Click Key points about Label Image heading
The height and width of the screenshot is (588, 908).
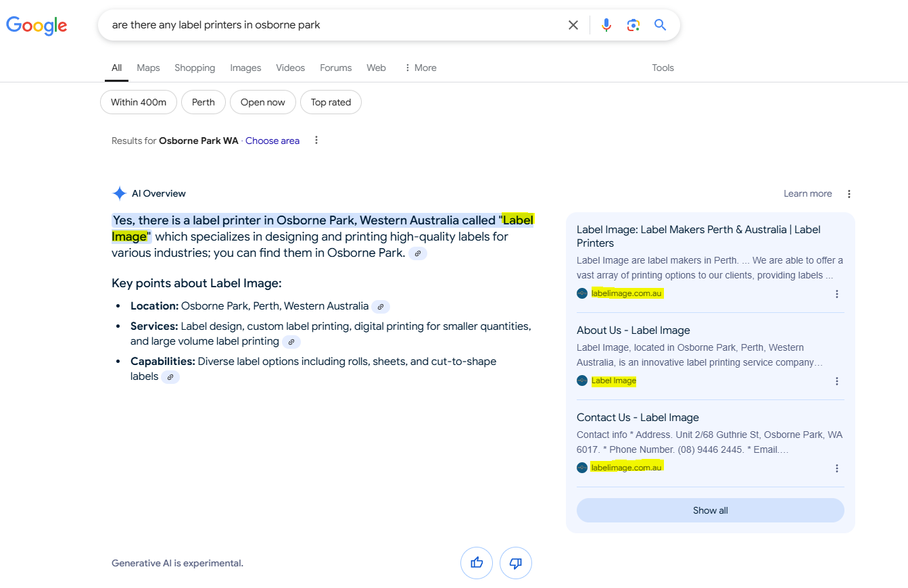coord(197,283)
